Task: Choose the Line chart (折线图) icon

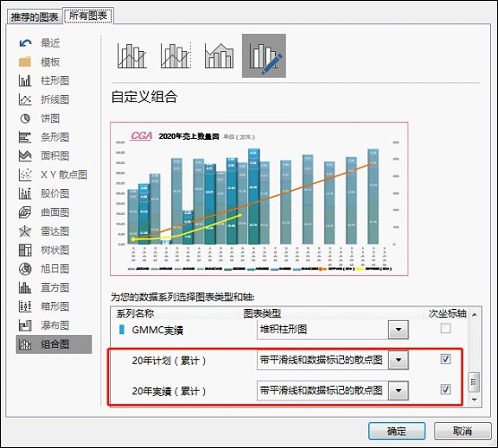Action: (x=25, y=99)
